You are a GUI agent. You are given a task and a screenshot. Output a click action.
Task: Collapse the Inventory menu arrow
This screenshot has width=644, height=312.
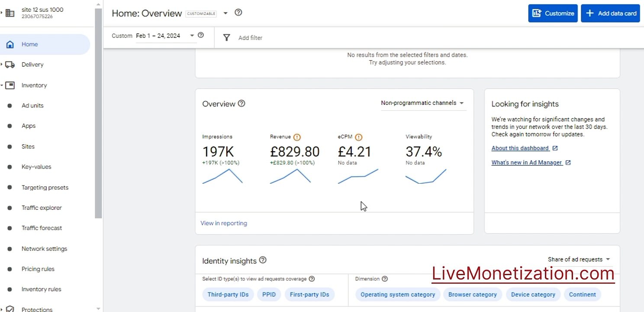(2, 85)
